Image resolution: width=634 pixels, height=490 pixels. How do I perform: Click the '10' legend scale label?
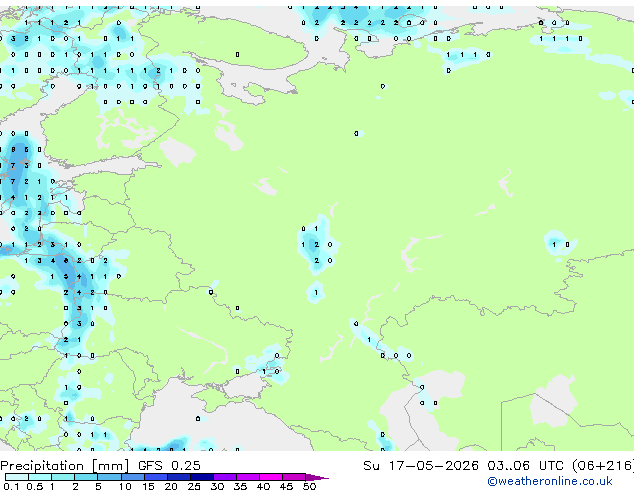pyautogui.click(x=125, y=486)
